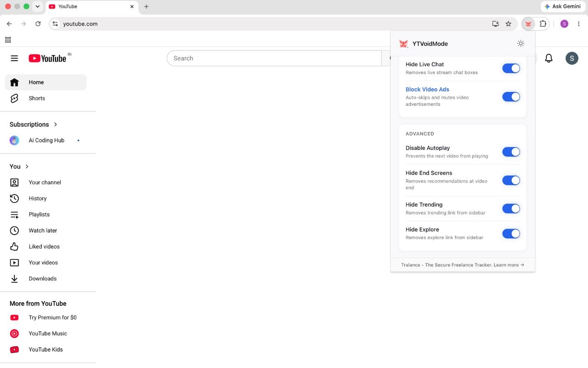Open Playlists in sidebar
588x368 pixels.
pos(45,215)
